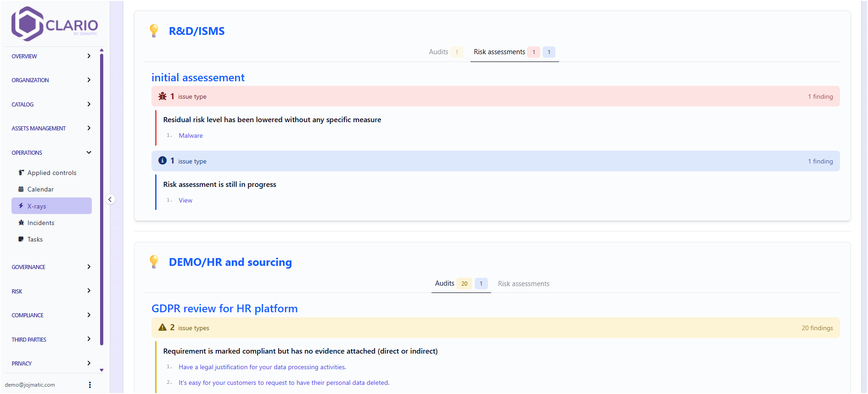
Task: Click the lightbulb icon beside R&D/ISMS
Action: (x=154, y=31)
